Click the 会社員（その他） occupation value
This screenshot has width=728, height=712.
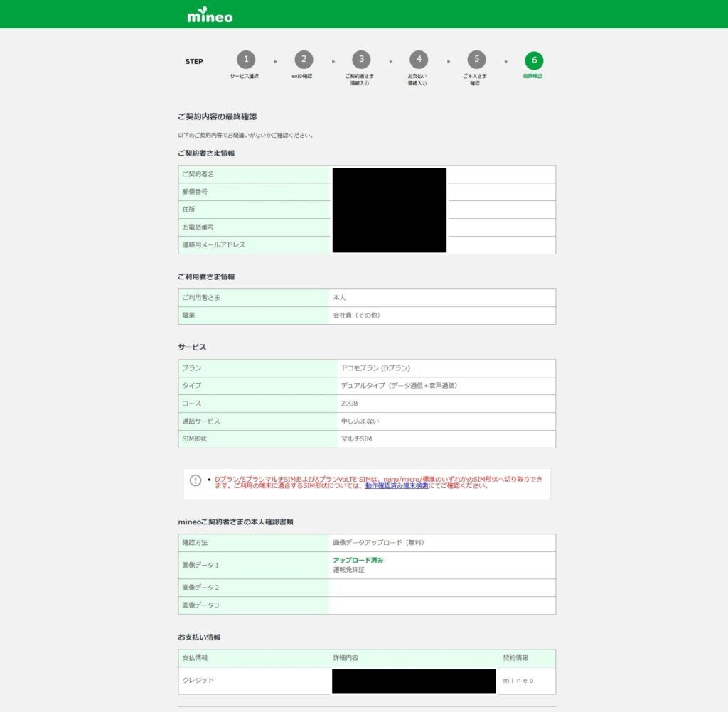click(357, 315)
